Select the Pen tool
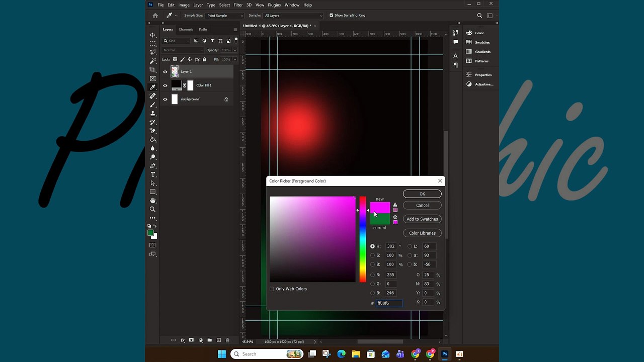 [x=152, y=165]
